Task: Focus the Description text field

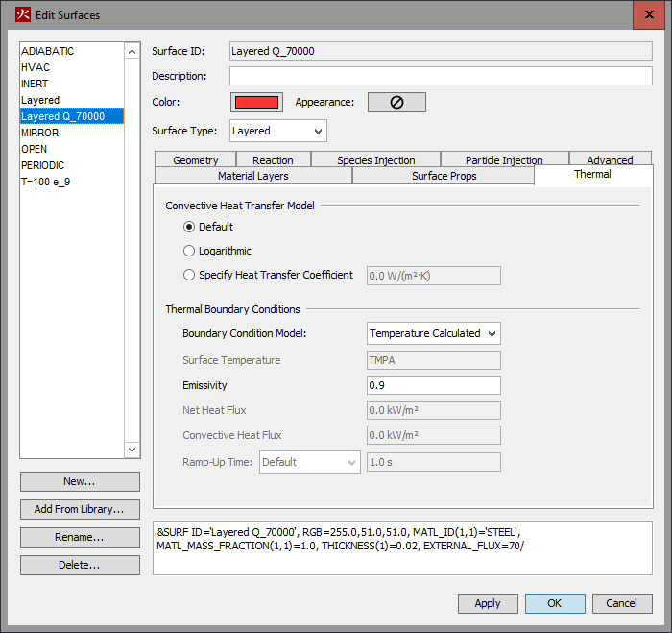Action: (441, 76)
